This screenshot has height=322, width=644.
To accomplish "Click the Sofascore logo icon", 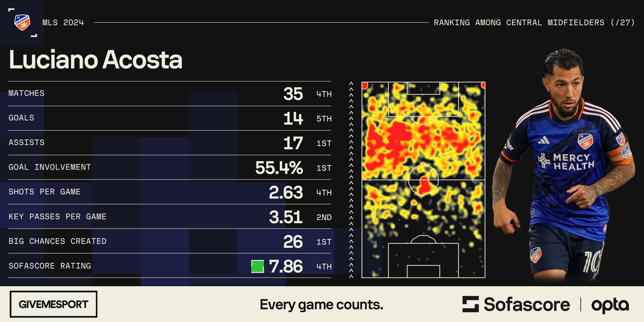I will [x=470, y=304].
